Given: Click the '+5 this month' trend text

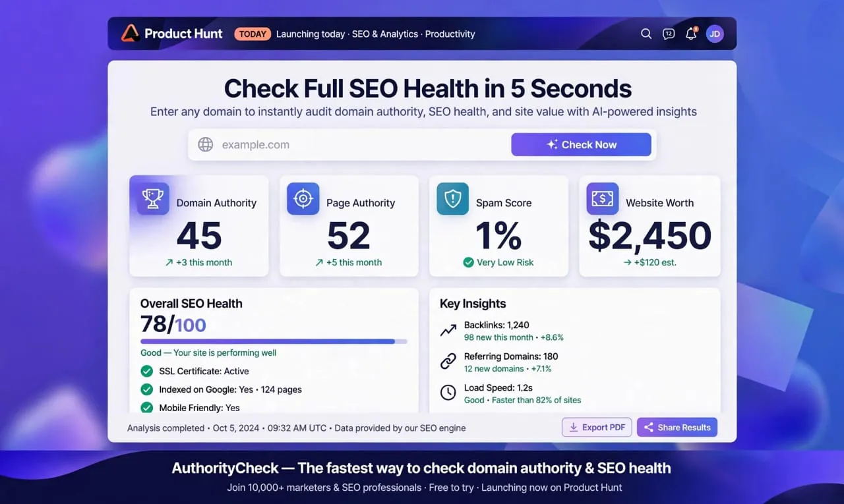Looking at the screenshot, I should 354,262.
